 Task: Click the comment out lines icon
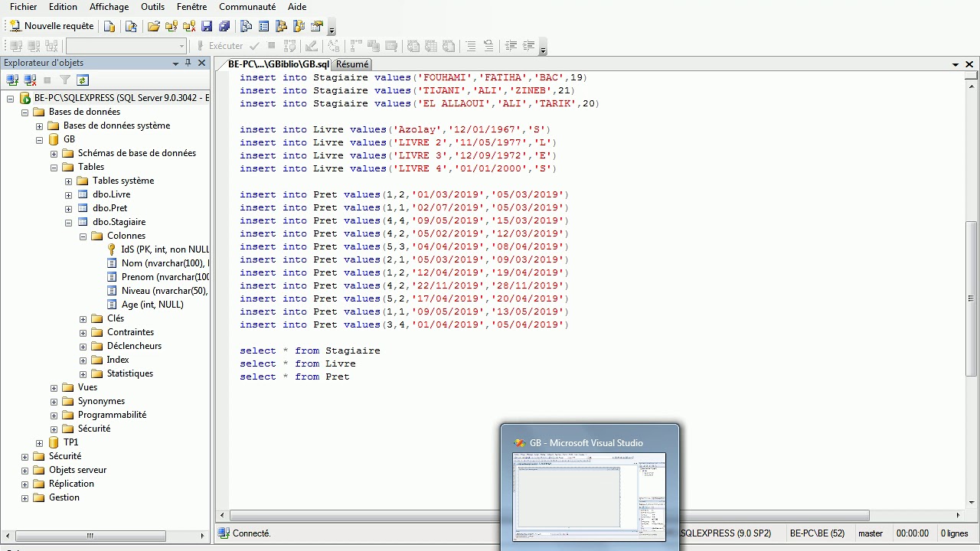(470, 46)
